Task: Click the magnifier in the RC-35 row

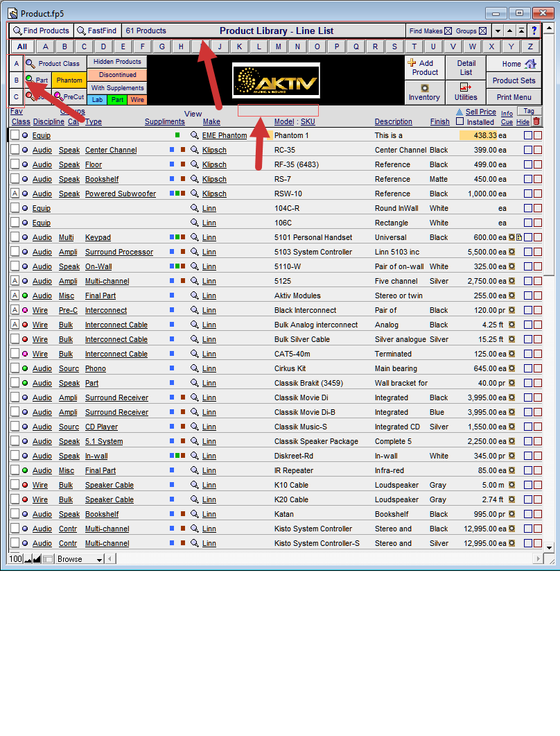Action: click(x=195, y=150)
